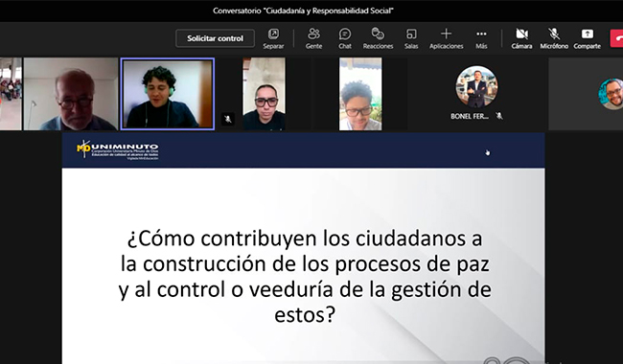Viewport: 623px width, 364px height.
Task: Click the muted mic icon beside BONEL FER...
Action: click(x=499, y=116)
